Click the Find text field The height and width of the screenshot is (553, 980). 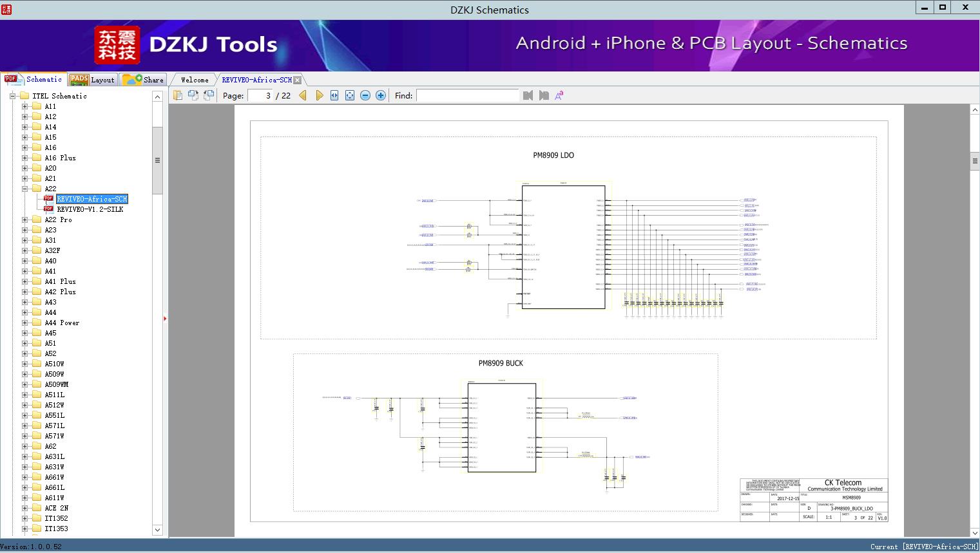467,95
